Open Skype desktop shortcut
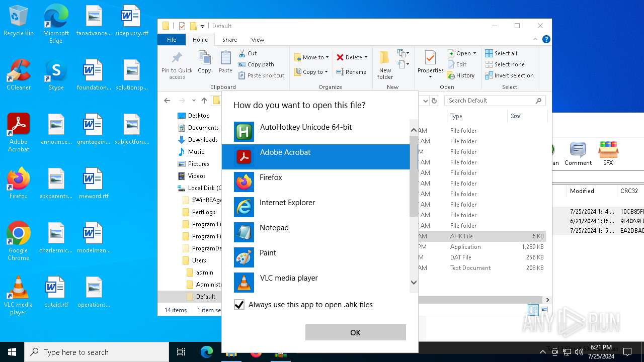The image size is (644, 362). 56,75
